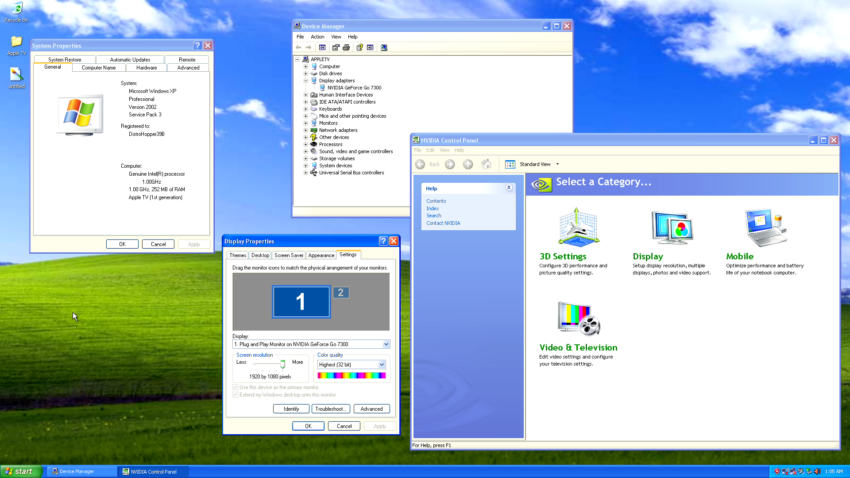
Task: Click the Recycle Bin desktop icon
Action: pos(16,9)
